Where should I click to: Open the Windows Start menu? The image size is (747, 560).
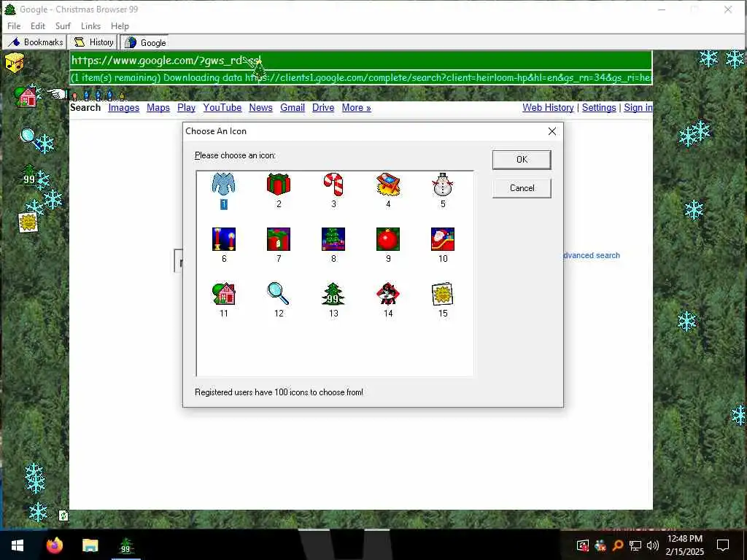click(x=18, y=545)
